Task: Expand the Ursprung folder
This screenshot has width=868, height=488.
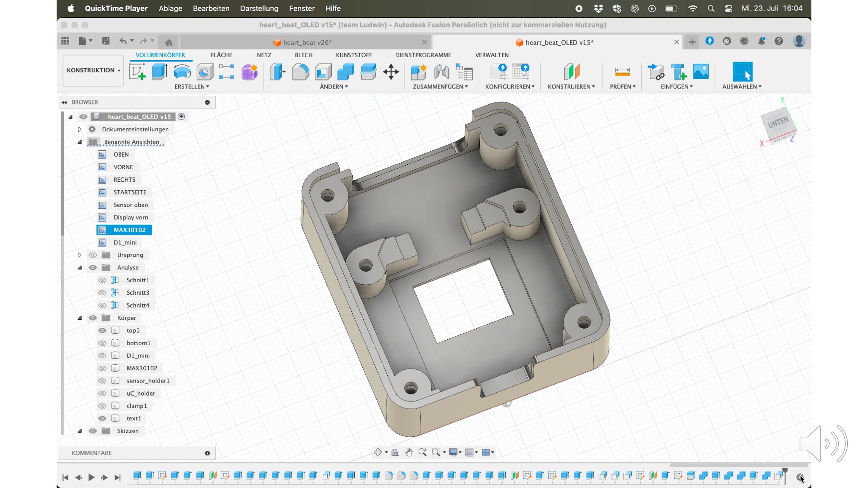Action: (x=79, y=255)
